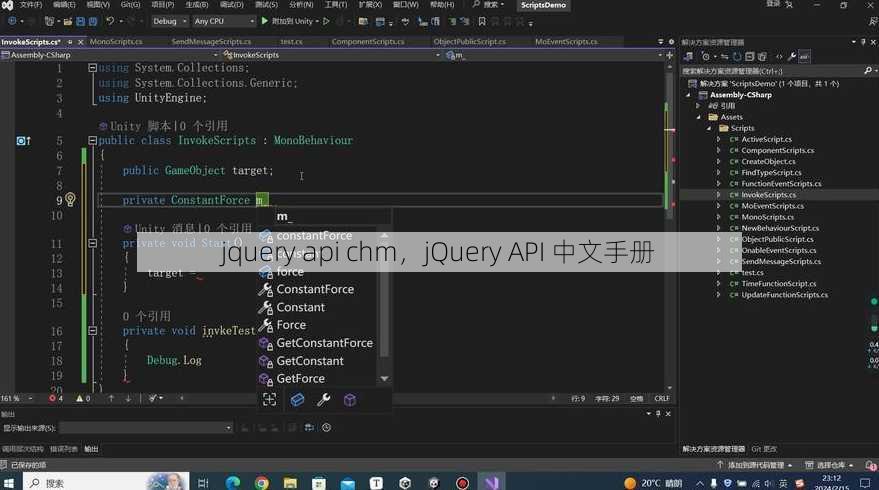Toggle the fields filter cube in IntelliSense popup
This screenshot has width=879, height=490.
(297, 399)
